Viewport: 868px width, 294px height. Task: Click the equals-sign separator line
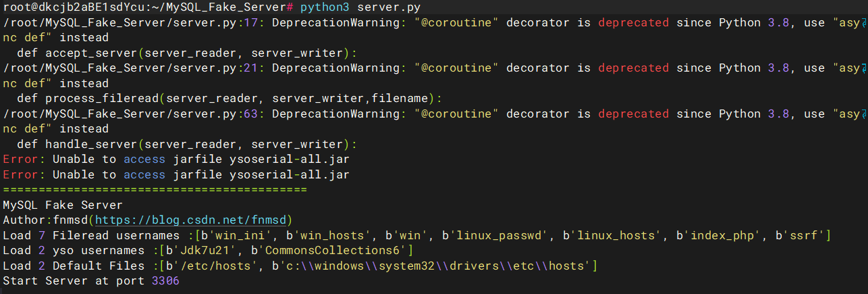pos(155,190)
